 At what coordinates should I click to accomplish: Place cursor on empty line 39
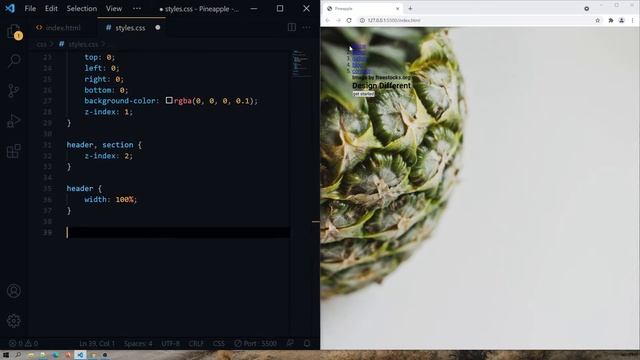(x=178, y=232)
